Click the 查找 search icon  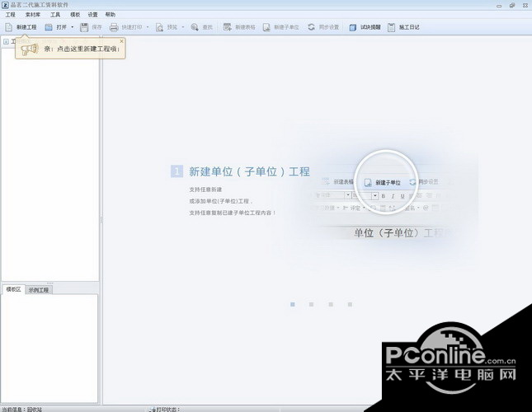click(195, 27)
